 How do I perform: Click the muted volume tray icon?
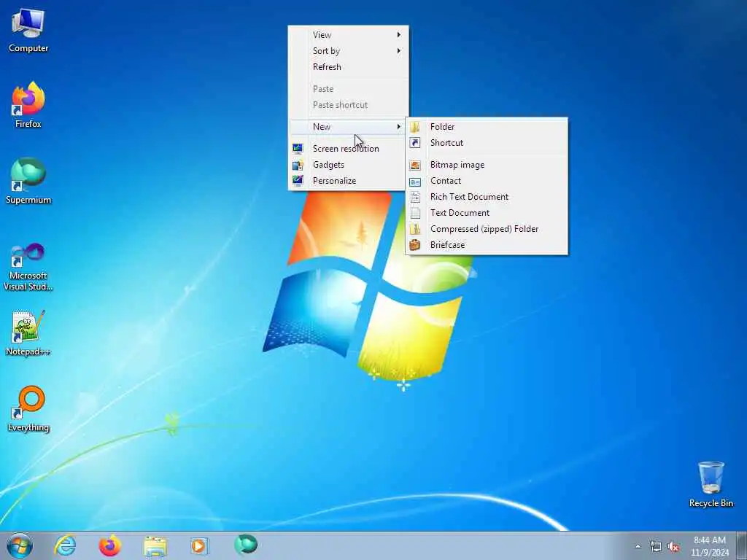coord(673,547)
